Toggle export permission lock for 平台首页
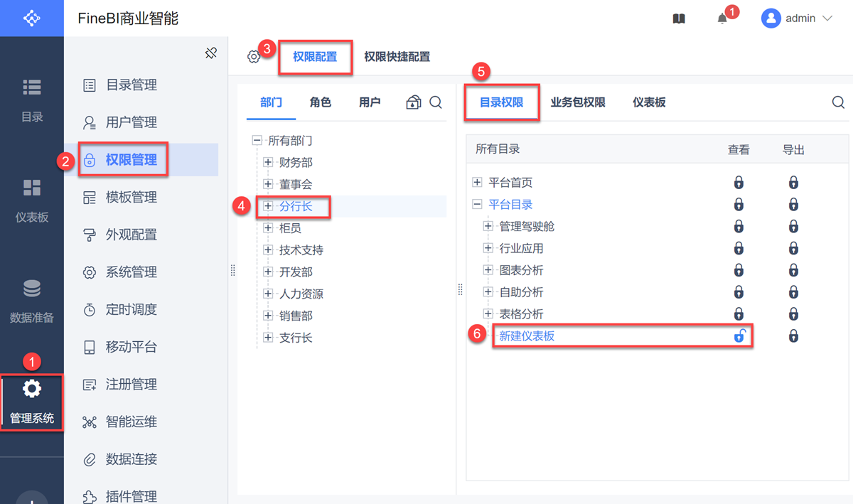The height and width of the screenshot is (504, 853). 793,183
